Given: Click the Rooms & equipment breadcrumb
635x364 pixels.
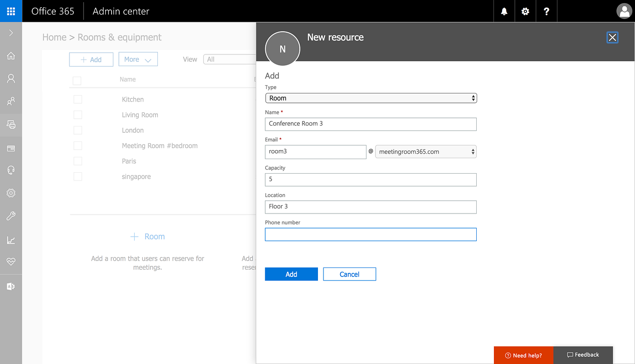Looking at the screenshot, I should coord(119,37).
